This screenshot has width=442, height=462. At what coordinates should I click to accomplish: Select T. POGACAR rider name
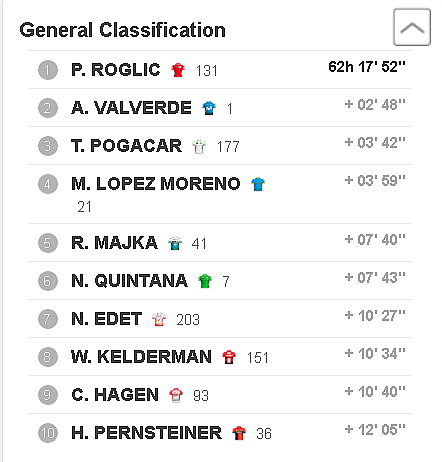pyautogui.click(x=126, y=146)
